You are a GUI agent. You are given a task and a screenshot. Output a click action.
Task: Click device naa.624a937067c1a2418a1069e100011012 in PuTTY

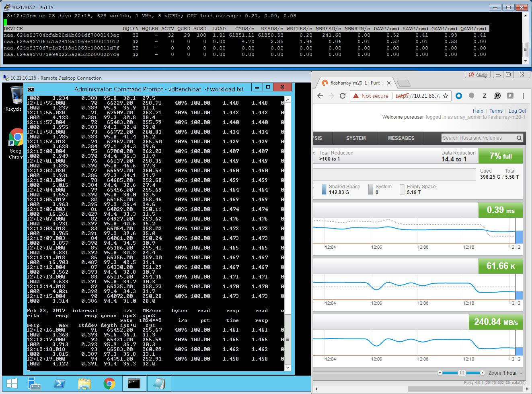62,41
